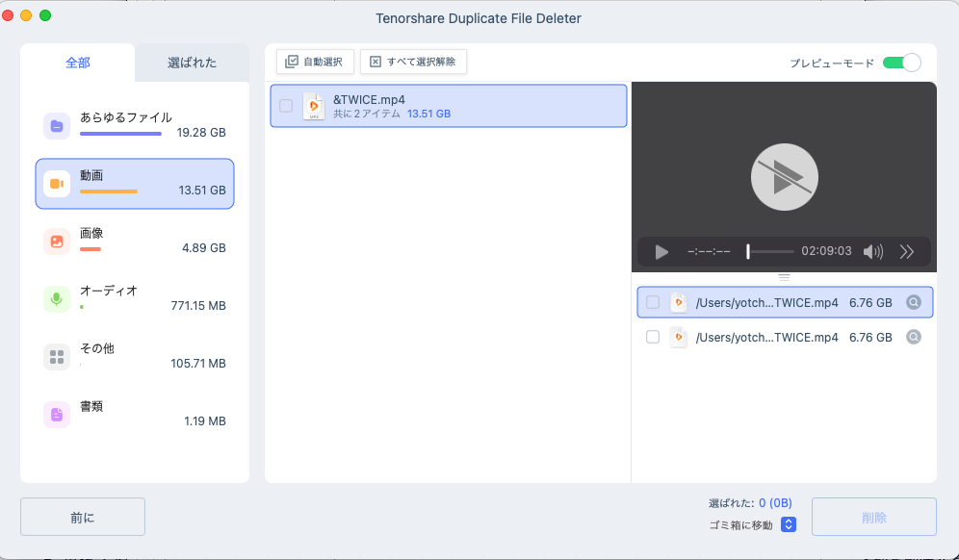Click the ゴミ箱に移動 label text
This screenshot has width=959, height=560.
tap(740, 525)
